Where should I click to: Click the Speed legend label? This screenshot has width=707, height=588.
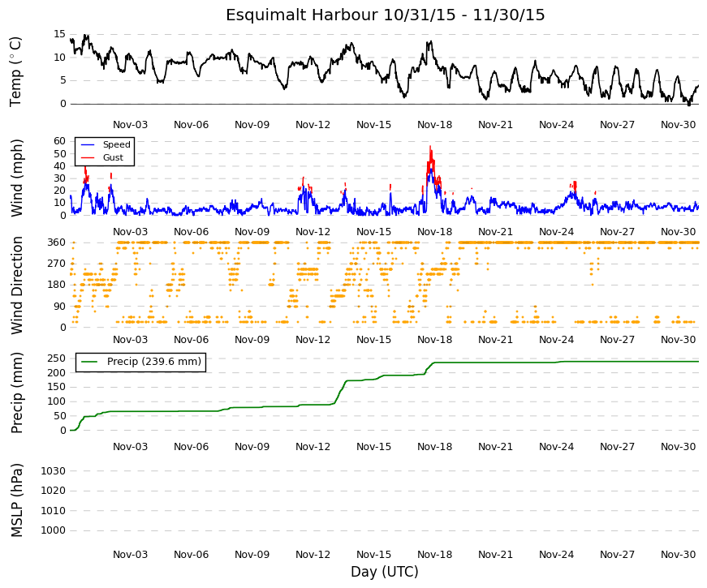pyautogui.click(x=116, y=144)
